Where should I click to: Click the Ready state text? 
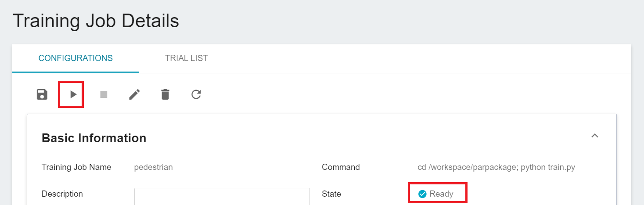tap(441, 194)
